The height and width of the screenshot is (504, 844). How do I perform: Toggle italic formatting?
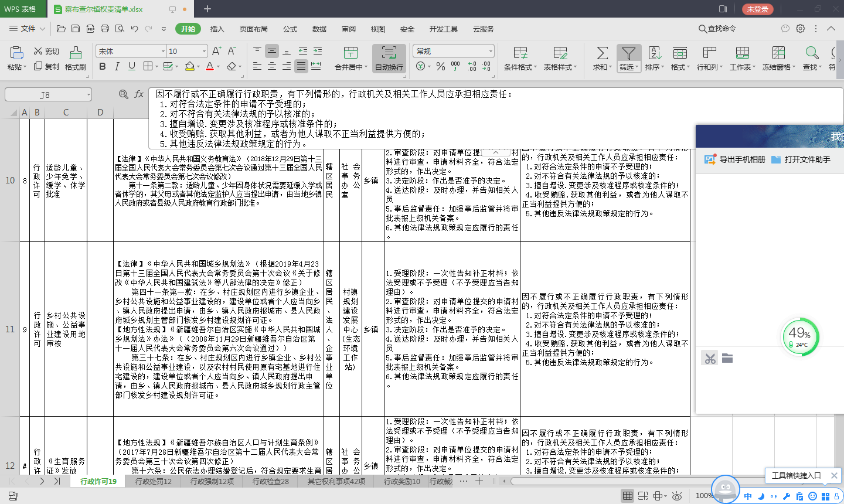tap(117, 67)
